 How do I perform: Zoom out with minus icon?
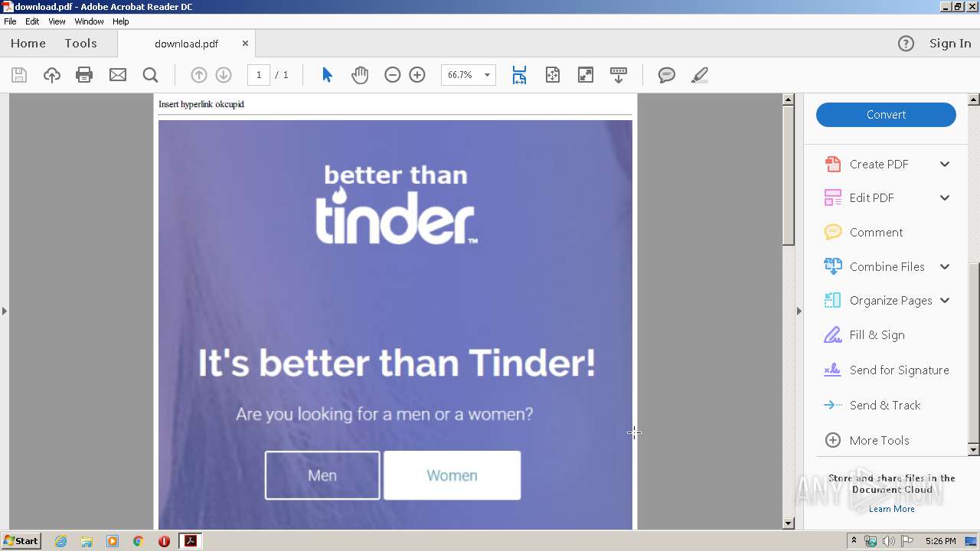click(393, 75)
